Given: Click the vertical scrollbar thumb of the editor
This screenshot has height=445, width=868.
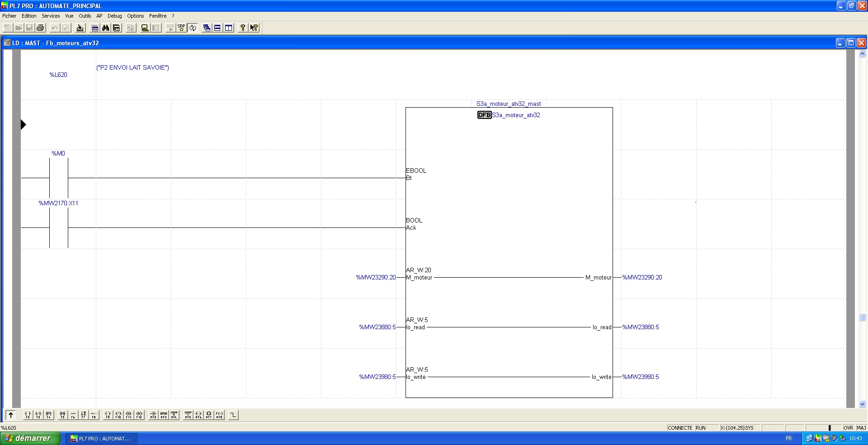Looking at the screenshot, I should tap(862, 317).
